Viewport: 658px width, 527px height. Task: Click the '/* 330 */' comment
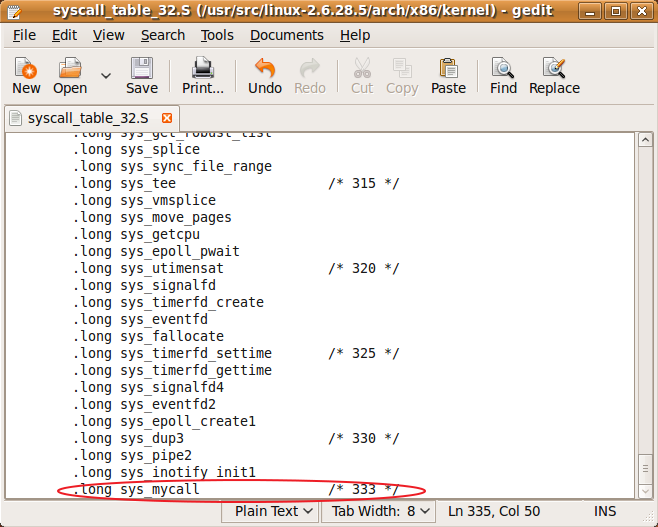pos(363,438)
